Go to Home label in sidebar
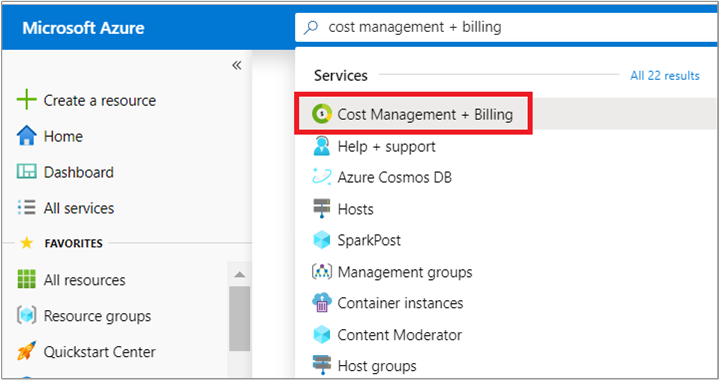The height and width of the screenshot is (380, 720). pos(63,136)
